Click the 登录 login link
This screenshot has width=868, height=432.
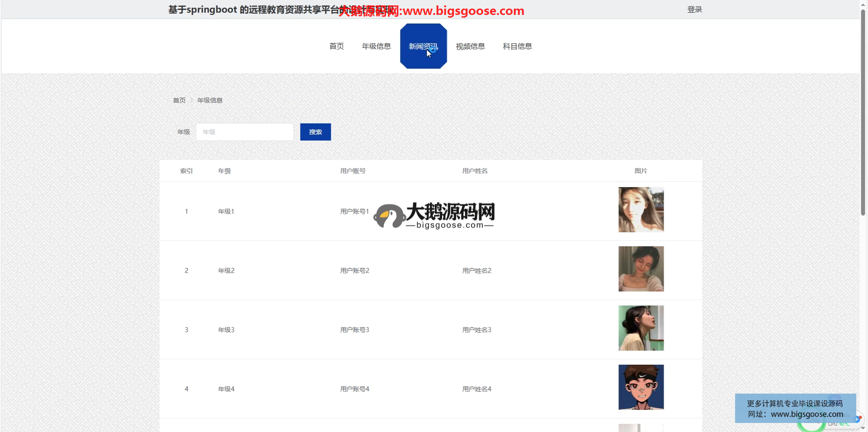point(694,9)
